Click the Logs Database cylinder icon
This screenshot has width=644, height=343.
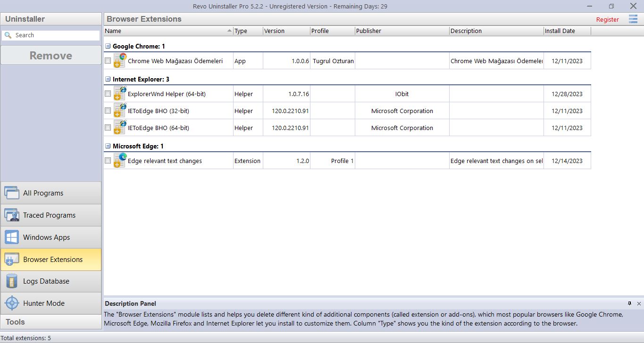point(12,281)
